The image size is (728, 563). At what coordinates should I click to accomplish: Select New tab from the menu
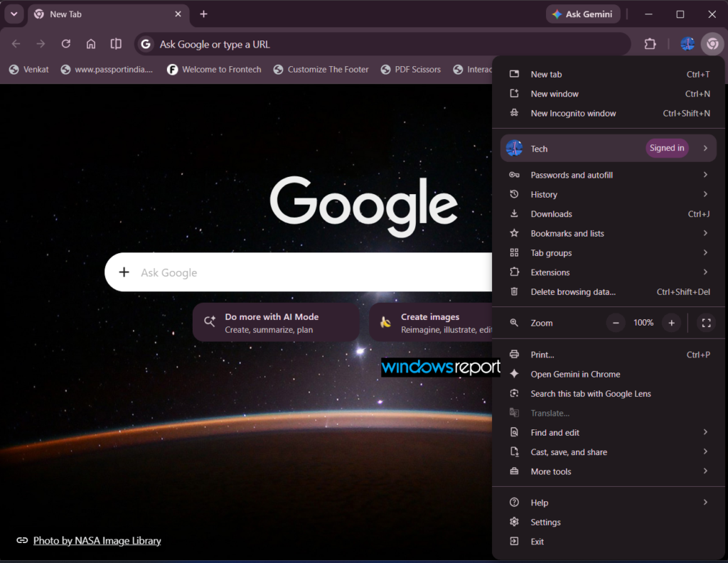pos(609,74)
